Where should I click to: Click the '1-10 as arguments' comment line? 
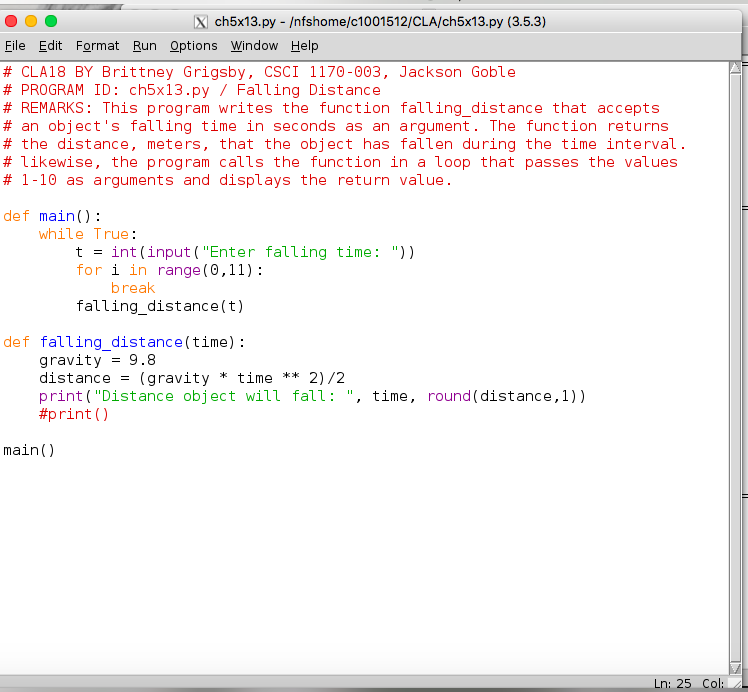click(x=228, y=180)
